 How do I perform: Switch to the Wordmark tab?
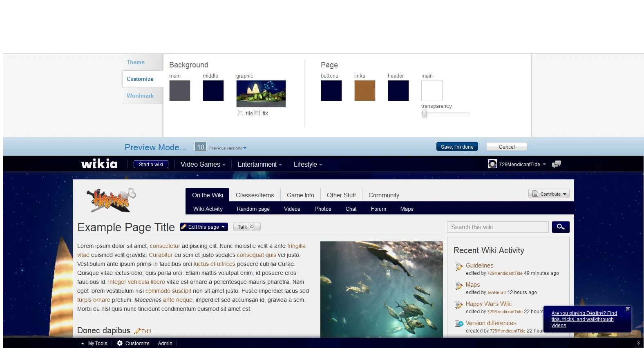pyautogui.click(x=140, y=96)
